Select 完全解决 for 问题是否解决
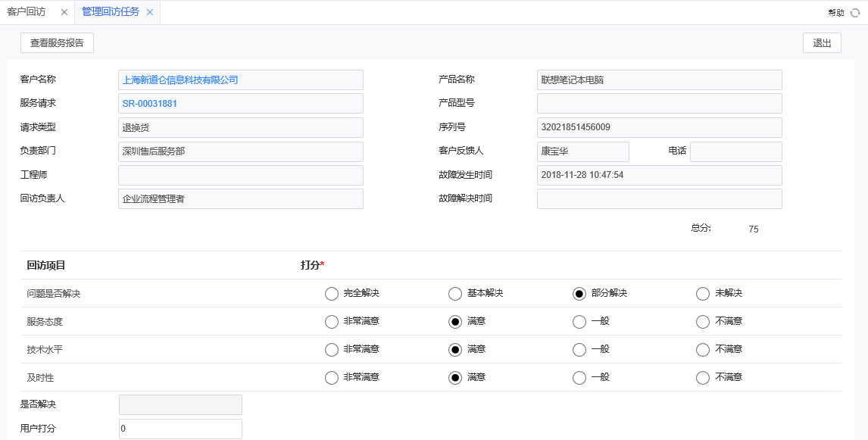This screenshot has width=868, height=440. 330,294
